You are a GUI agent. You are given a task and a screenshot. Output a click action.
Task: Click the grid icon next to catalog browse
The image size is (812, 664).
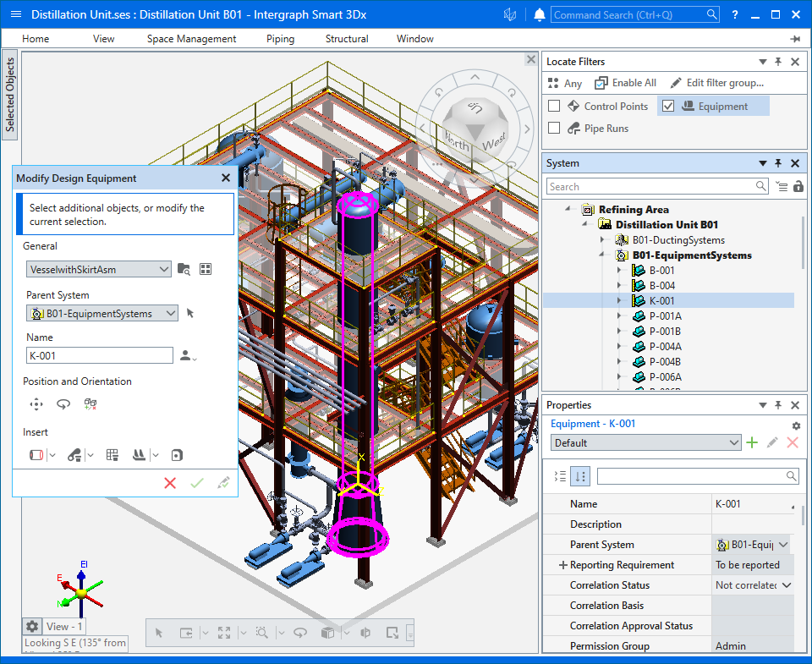206,269
